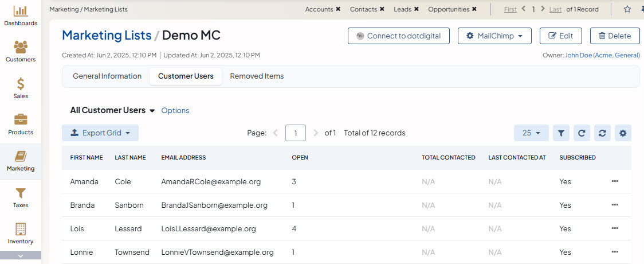Open the Taxes funnel icon menu
The height and width of the screenshot is (264, 644).
coord(20,197)
